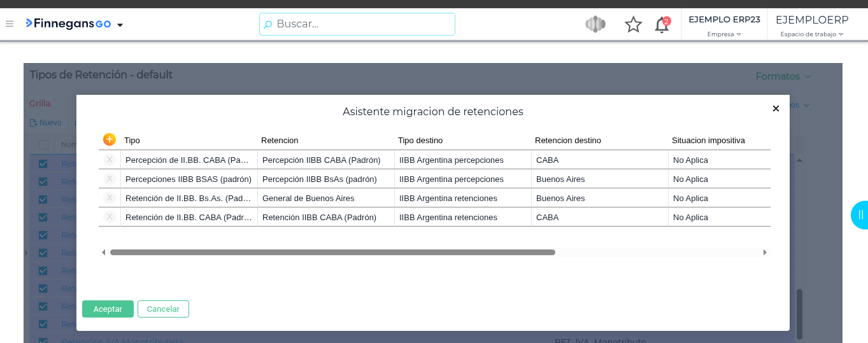Delete the Percepciones IIBB BSAS row
Screen dimensions: 868x343
[110, 179]
